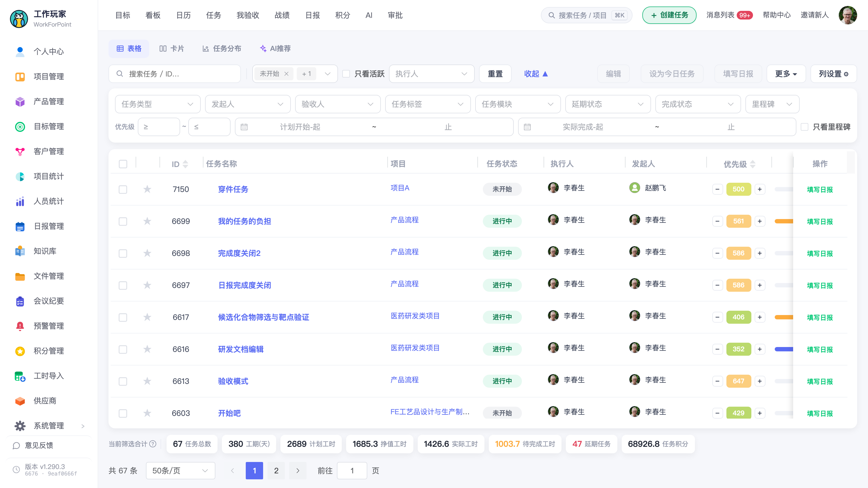This screenshot has height=488, width=868.
Task: Open 人员统计 bar chart icon
Action: point(20,201)
